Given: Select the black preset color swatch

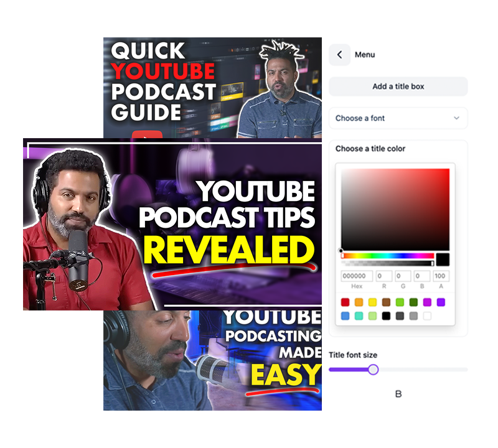Looking at the screenshot, I should (386, 316).
